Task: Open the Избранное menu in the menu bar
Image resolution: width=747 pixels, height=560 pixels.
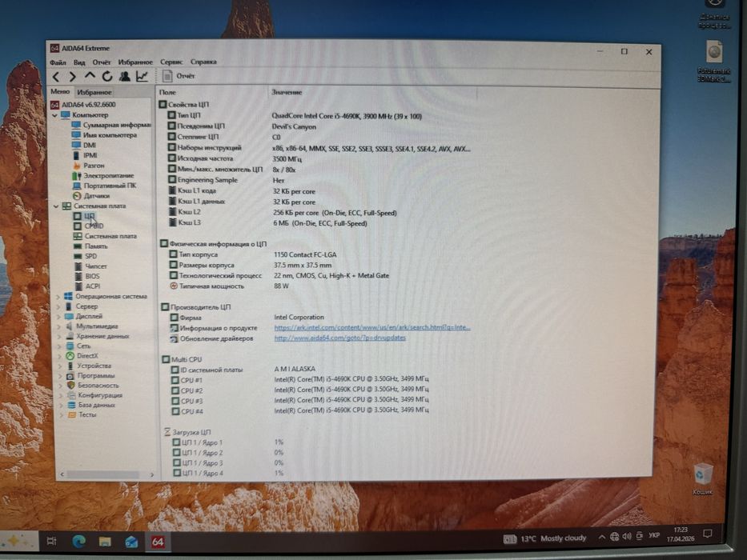Action: [135, 62]
